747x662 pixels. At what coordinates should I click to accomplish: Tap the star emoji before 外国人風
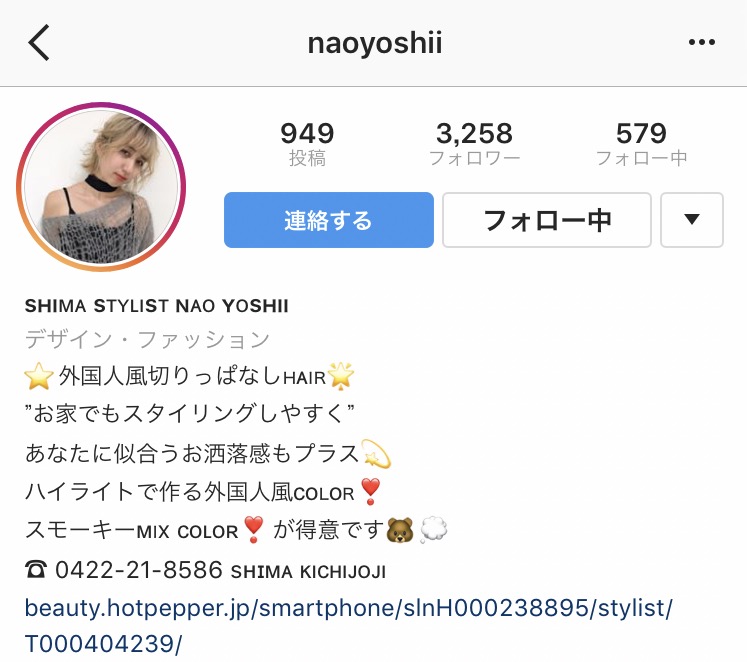coord(39,376)
